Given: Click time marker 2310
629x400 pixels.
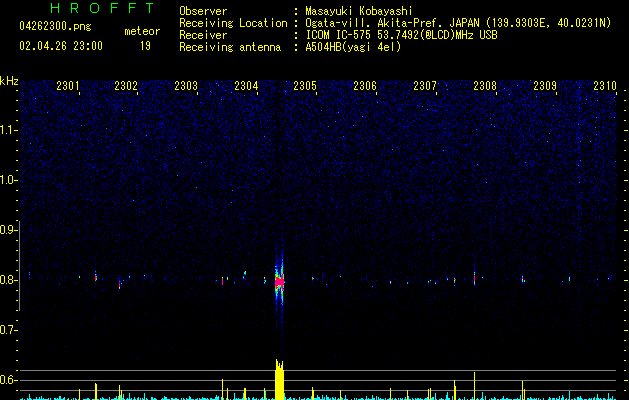Looking at the screenshot, I should pyautogui.click(x=605, y=86).
